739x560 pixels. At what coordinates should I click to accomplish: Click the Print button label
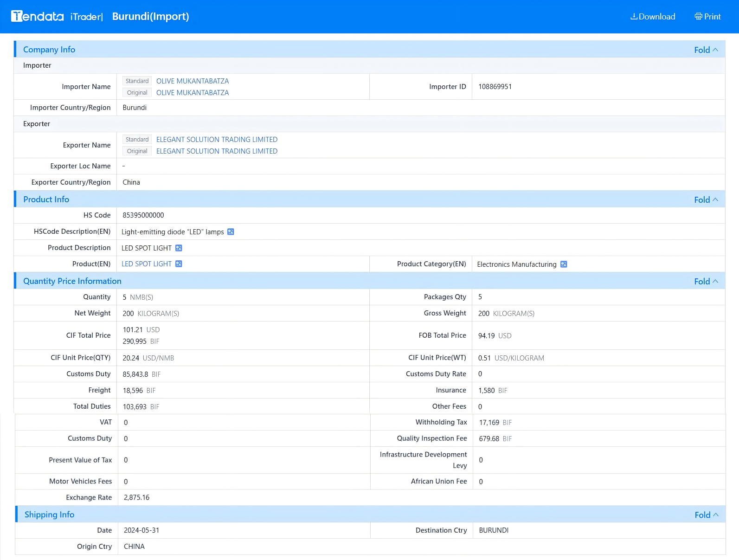(713, 16)
